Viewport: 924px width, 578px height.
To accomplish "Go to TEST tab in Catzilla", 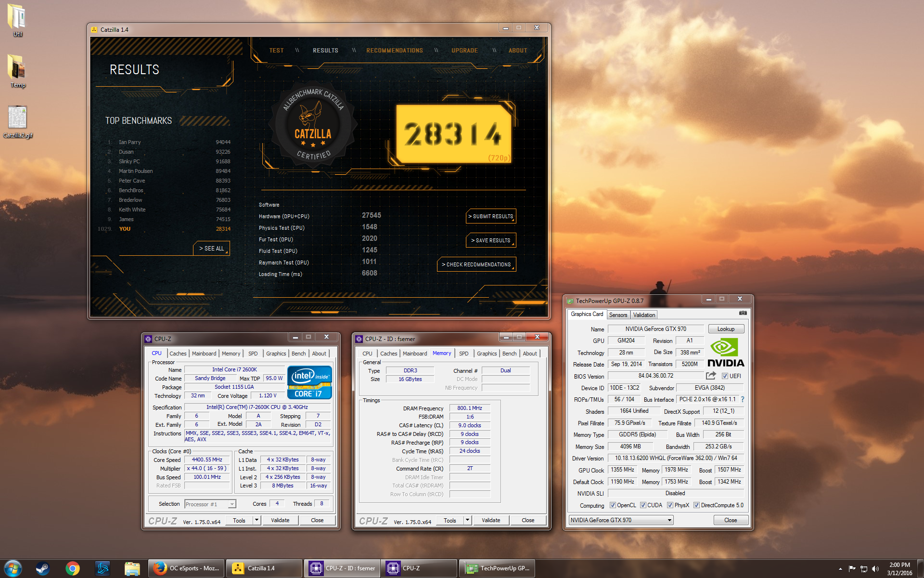I will (x=276, y=51).
